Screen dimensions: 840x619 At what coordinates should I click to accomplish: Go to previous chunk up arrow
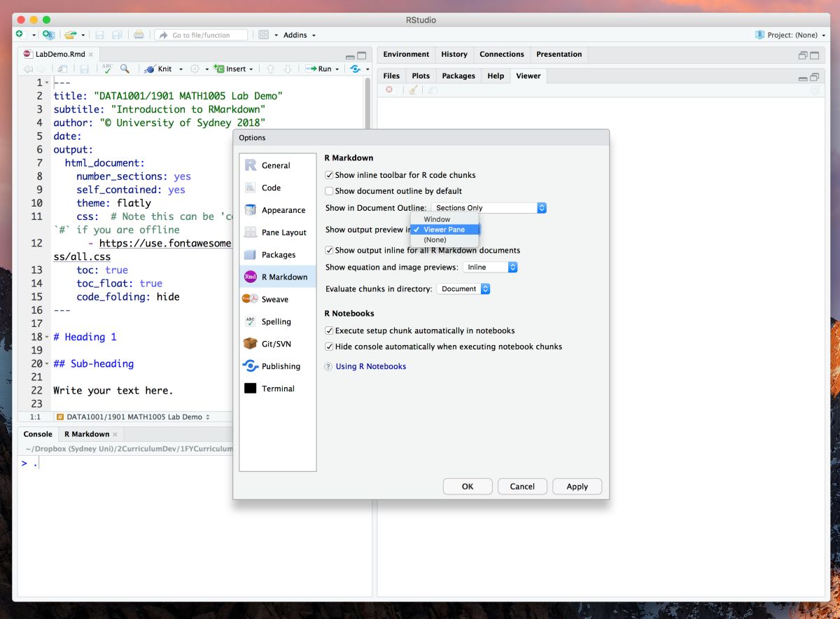(270, 69)
